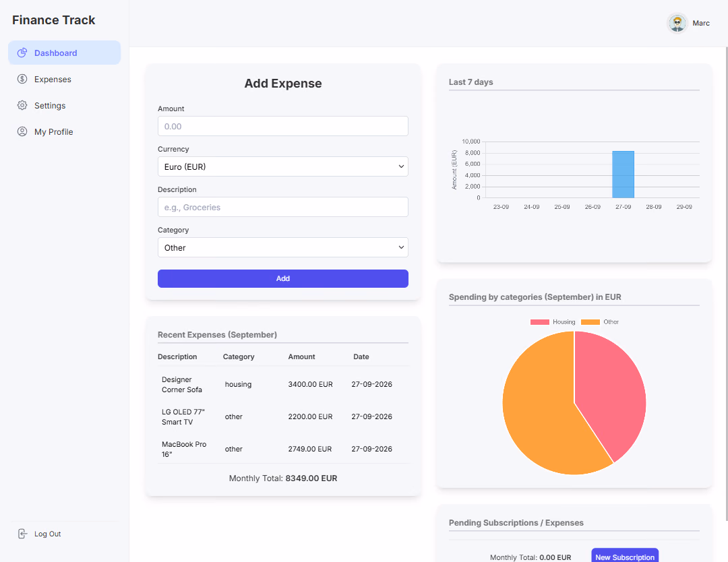Click the Date column header

click(x=361, y=357)
